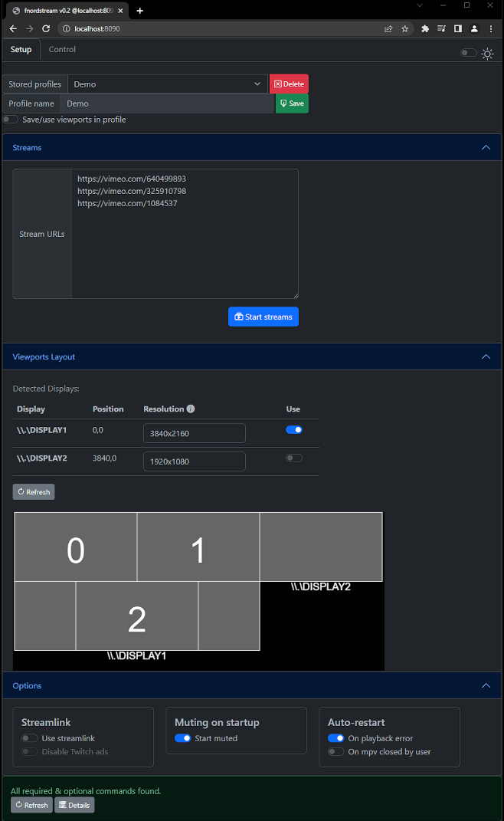504x821 pixels.
Task: Toggle On playback error auto-restart
Action: pos(336,738)
